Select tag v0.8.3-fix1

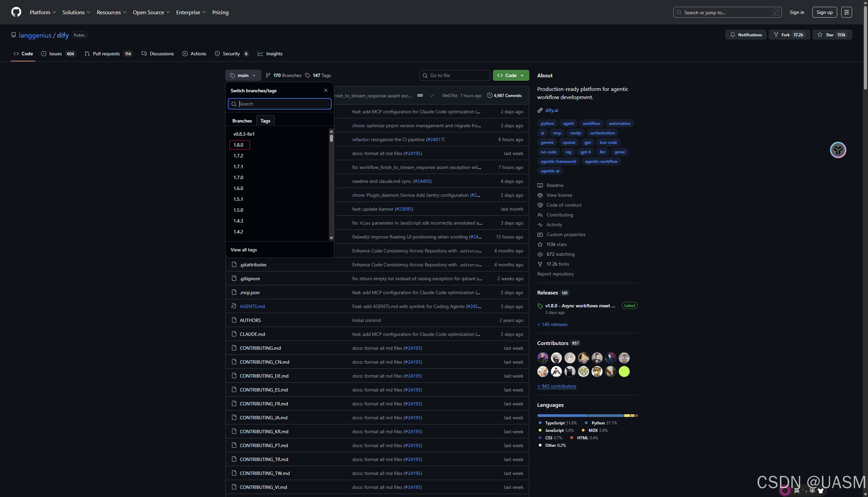point(244,134)
